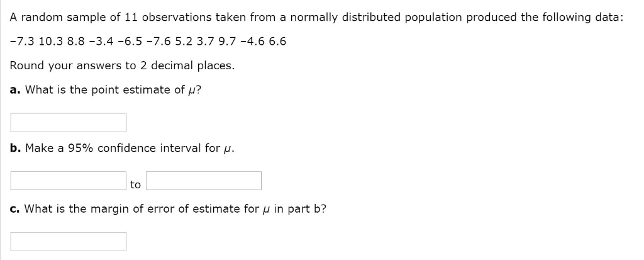The image size is (644, 260).
Task: Focus the confidence interval lower bound field
Action: click(x=69, y=181)
